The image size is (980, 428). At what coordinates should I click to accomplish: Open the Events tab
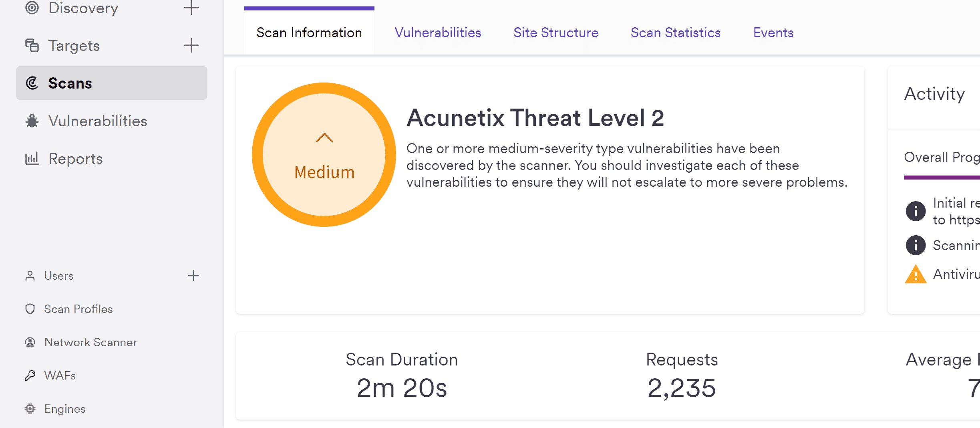[x=773, y=32]
